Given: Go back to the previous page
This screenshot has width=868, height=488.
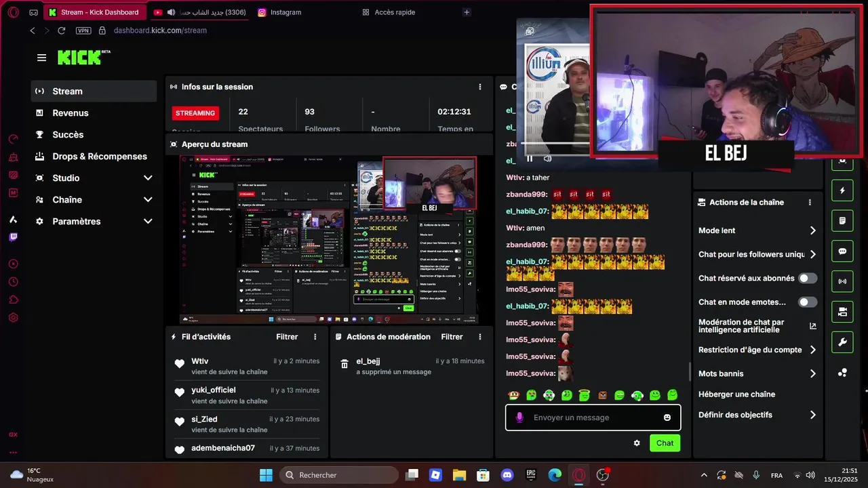Looking at the screenshot, I should 33,30.
